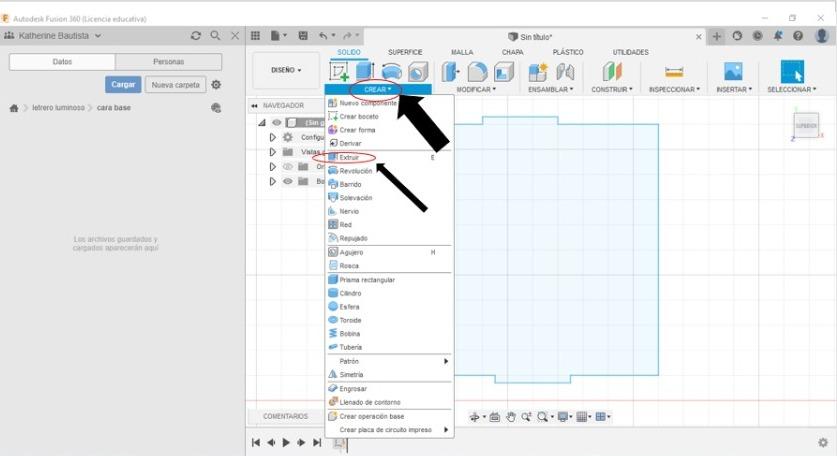Viewport: 837px width, 456px height.
Task: Click the Revolve toolbar icon
Action: tap(391, 71)
